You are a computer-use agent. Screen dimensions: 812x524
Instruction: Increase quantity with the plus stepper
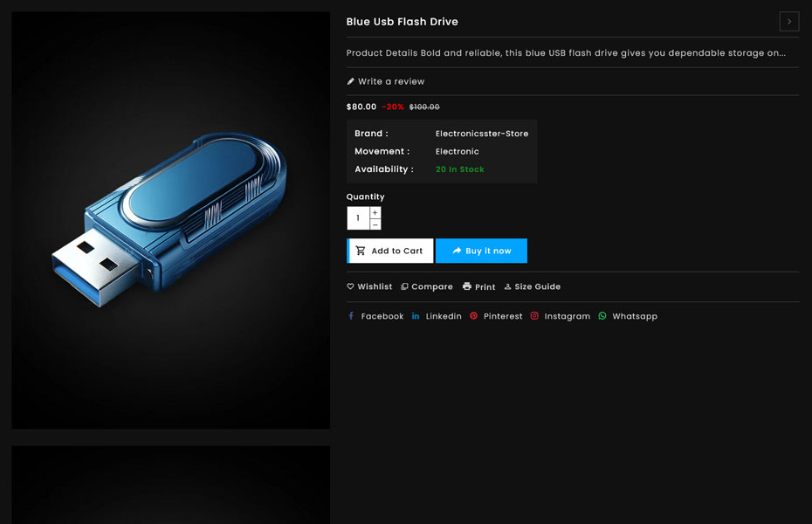click(x=375, y=213)
